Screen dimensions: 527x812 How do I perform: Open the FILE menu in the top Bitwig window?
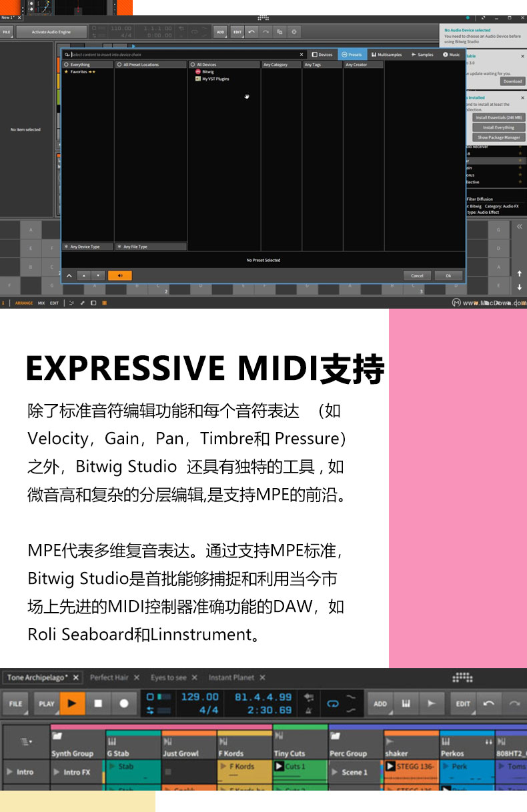pos(6,31)
